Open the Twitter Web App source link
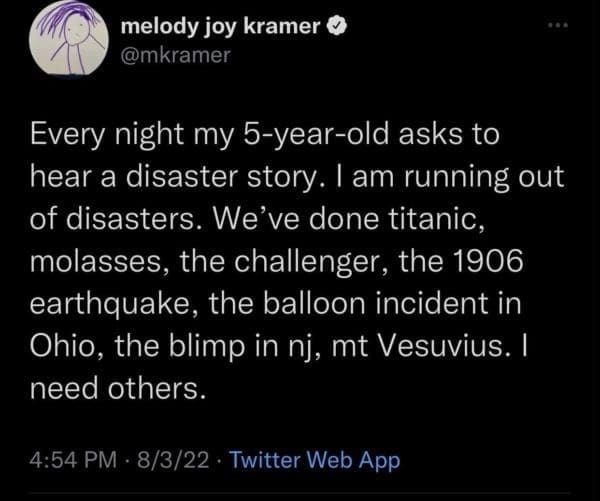Screen dimensions: 600x501 click(314, 462)
